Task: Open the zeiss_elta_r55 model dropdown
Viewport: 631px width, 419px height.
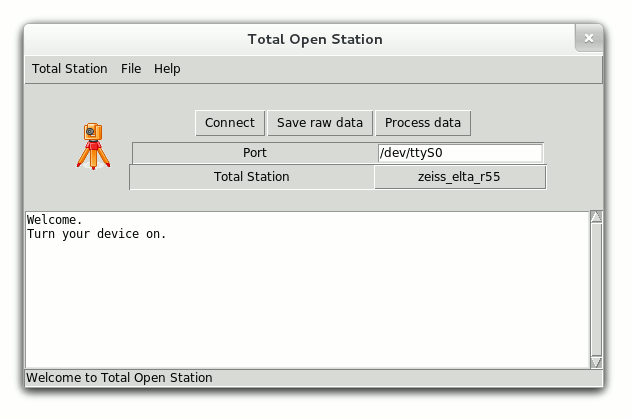Action: (x=460, y=177)
